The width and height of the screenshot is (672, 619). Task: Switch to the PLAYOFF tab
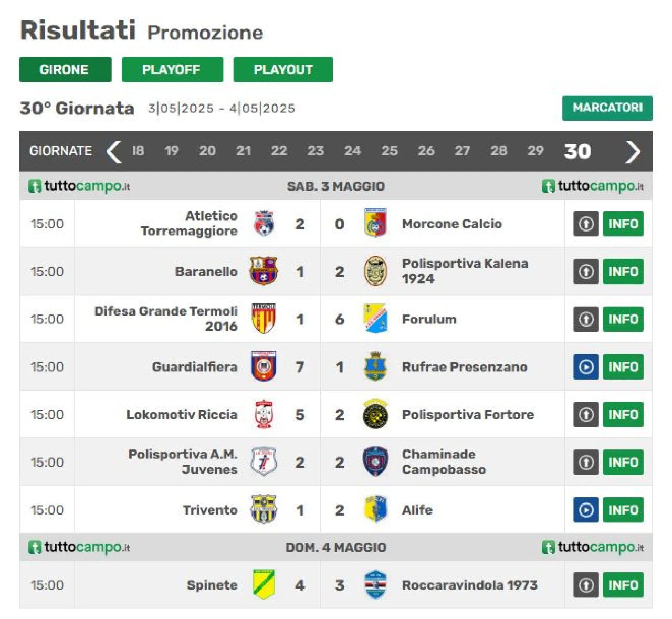tap(172, 69)
